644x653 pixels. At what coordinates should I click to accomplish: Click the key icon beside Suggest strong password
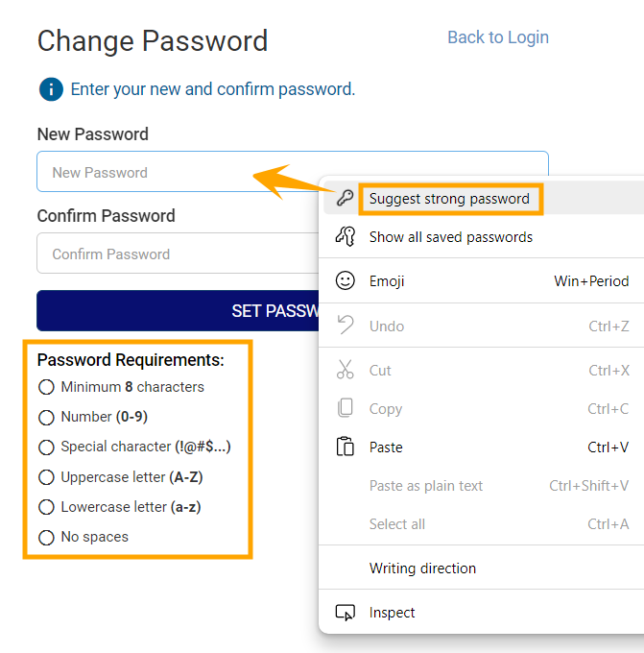click(345, 199)
